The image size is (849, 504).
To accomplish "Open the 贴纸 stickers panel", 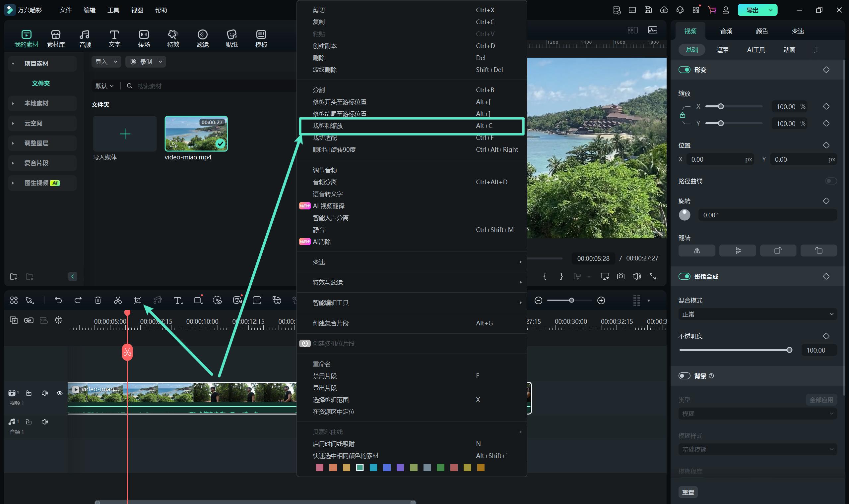I will 232,38.
